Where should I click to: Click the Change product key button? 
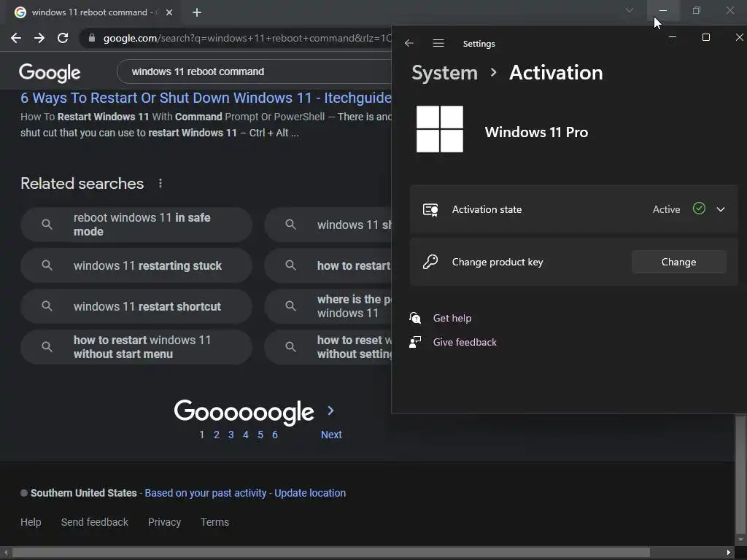(679, 262)
